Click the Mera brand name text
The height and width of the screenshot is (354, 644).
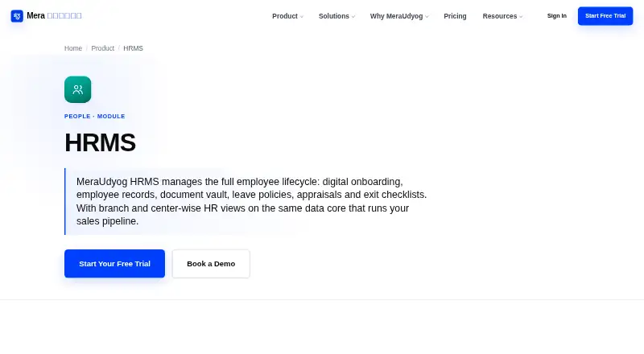tap(35, 15)
